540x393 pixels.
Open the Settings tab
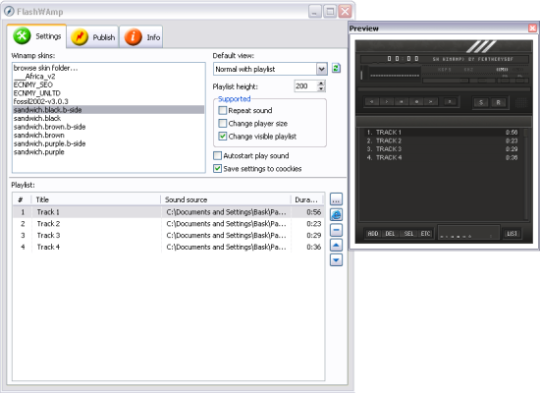37,36
